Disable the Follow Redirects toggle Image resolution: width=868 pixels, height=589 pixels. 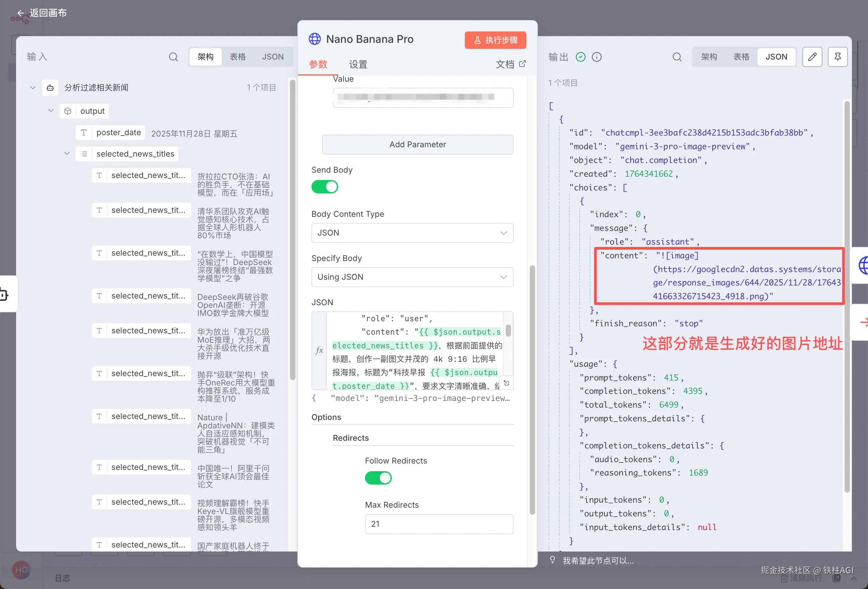pyautogui.click(x=378, y=478)
